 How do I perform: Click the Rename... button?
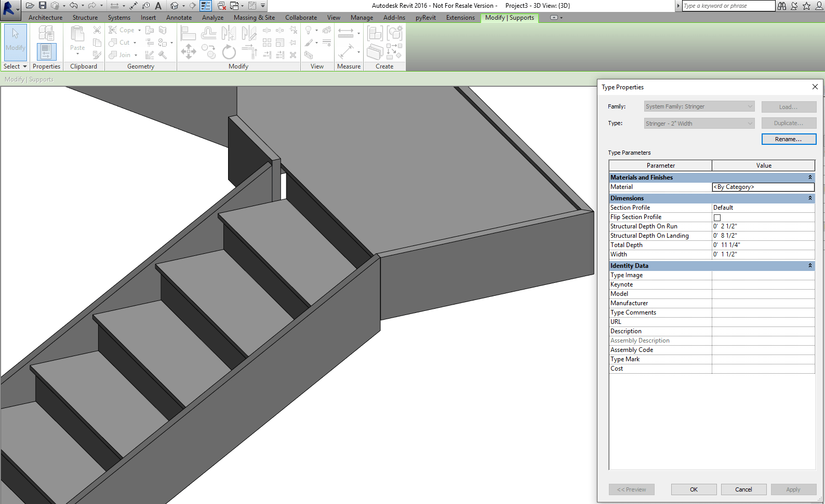pyautogui.click(x=788, y=139)
